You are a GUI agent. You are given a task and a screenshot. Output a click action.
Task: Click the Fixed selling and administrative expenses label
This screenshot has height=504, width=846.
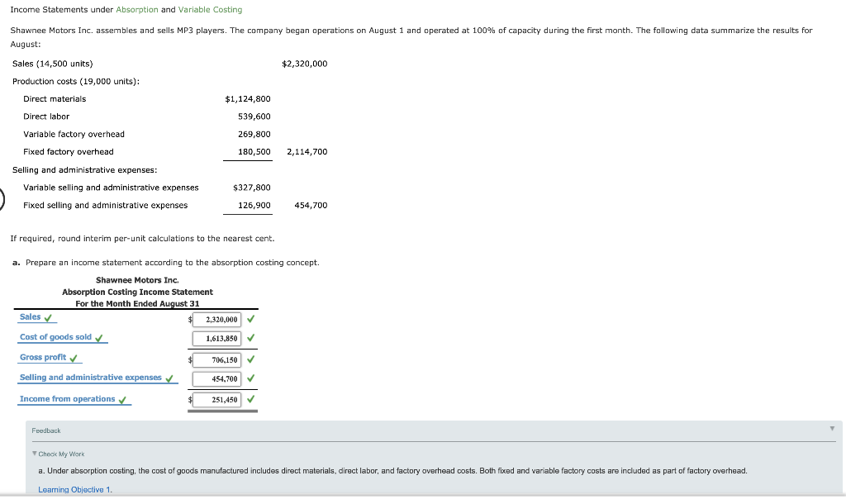(105, 206)
